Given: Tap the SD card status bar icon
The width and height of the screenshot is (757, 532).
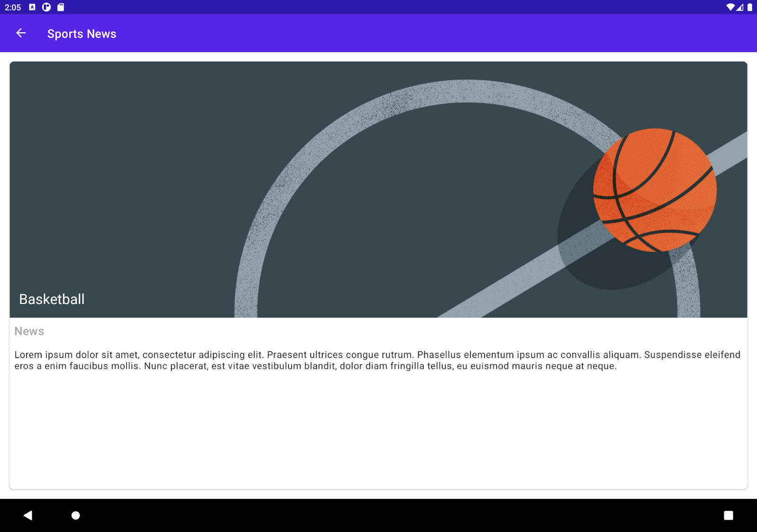Looking at the screenshot, I should click(61, 7).
